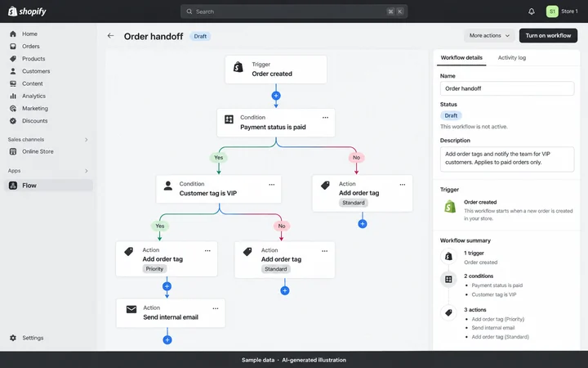Click the Content icon in sidebar
This screenshot has height=368, width=588.
tap(13, 83)
